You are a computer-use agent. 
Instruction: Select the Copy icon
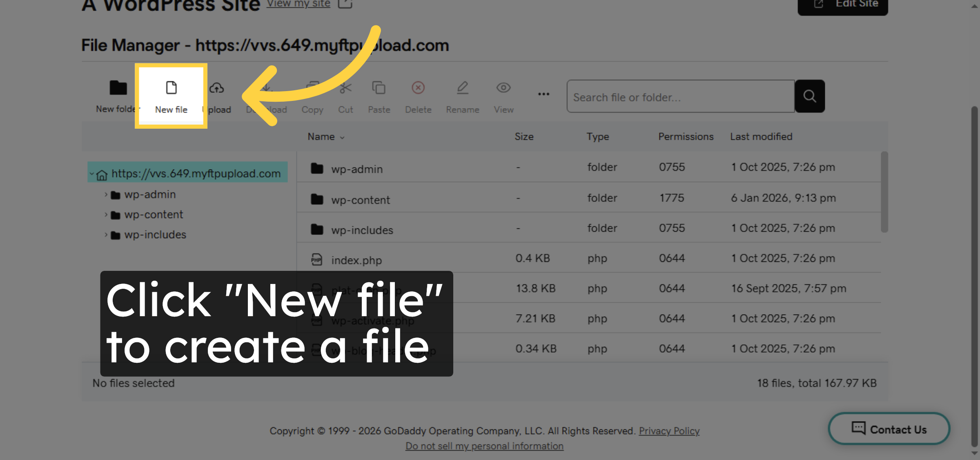(312, 87)
